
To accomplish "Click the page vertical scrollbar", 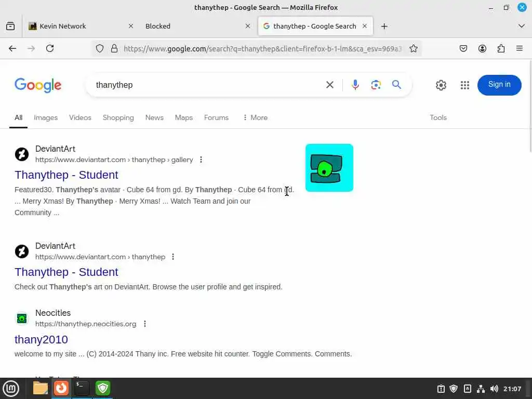I will pyautogui.click(x=530, y=107).
